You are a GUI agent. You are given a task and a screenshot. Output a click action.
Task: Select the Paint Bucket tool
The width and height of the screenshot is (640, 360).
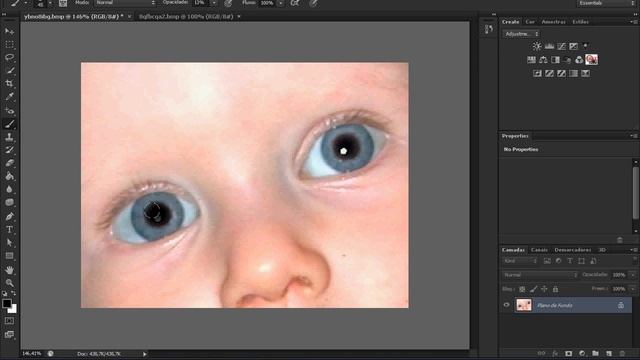[x=9, y=176]
